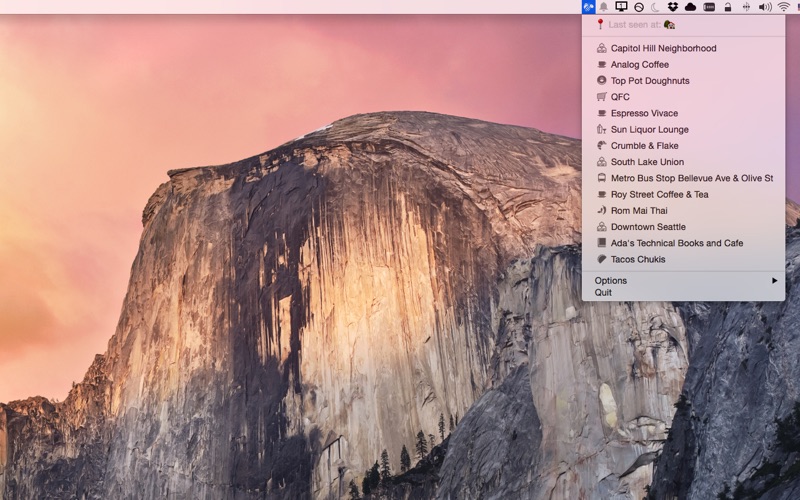Click Ada's Technical Books and Cafe
The width and height of the screenshot is (800, 500).
click(676, 243)
